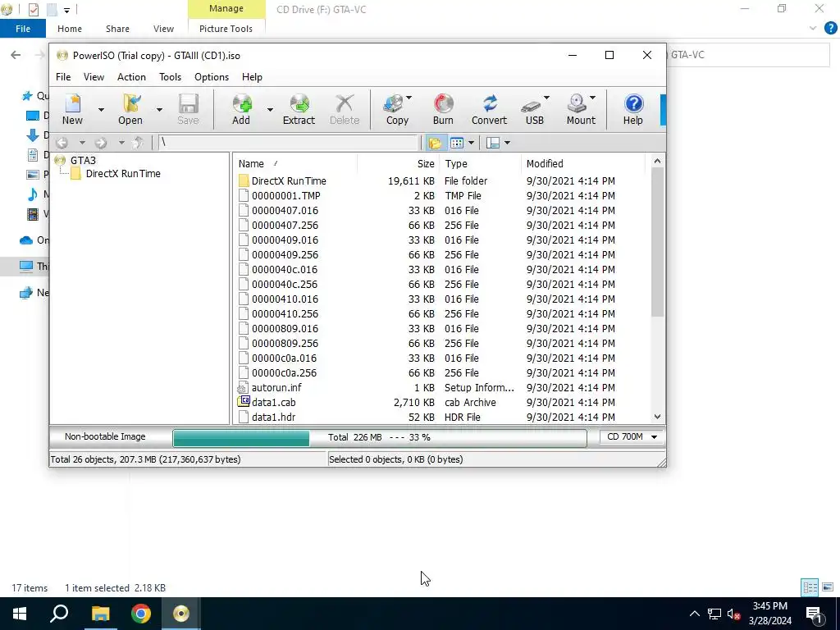Select the data1.hdr file row
The height and width of the screenshot is (630, 840).
[x=440, y=418]
